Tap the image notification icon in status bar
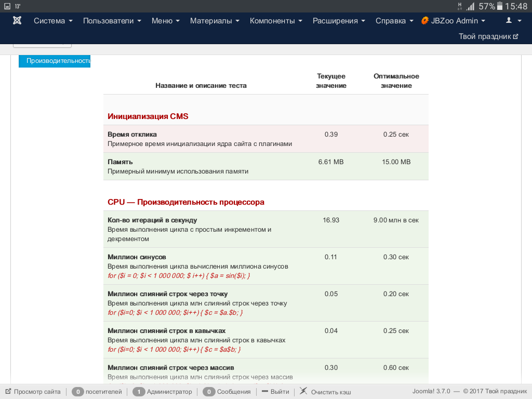The height and width of the screenshot is (399, 532). click(x=7, y=6)
